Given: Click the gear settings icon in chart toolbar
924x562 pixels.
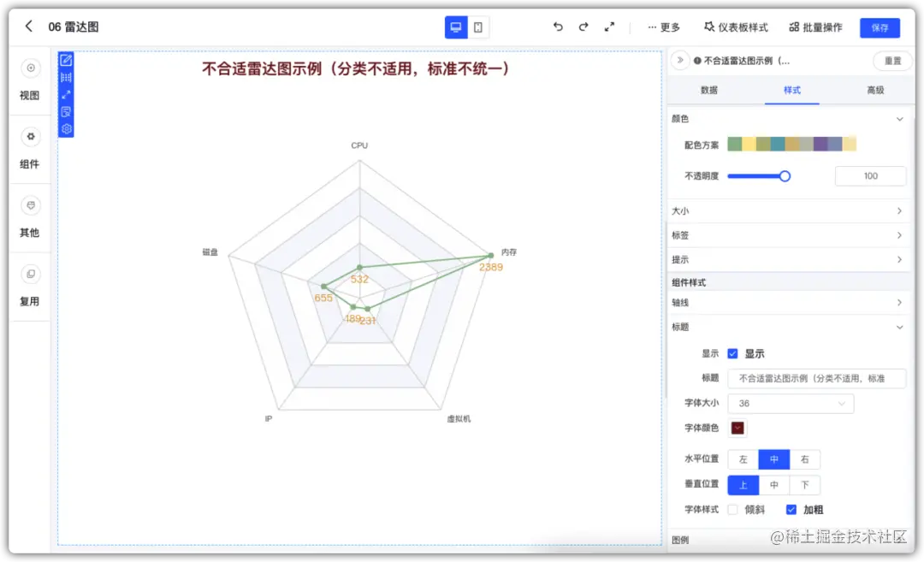Looking at the screenshot, I should click(x=67, y=128).
